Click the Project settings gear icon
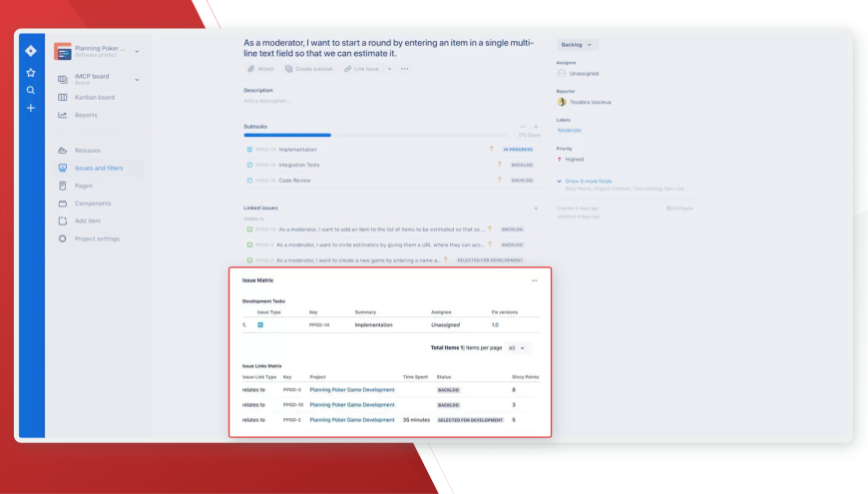This screenshot has height=494, width=868. coord(63,239)
